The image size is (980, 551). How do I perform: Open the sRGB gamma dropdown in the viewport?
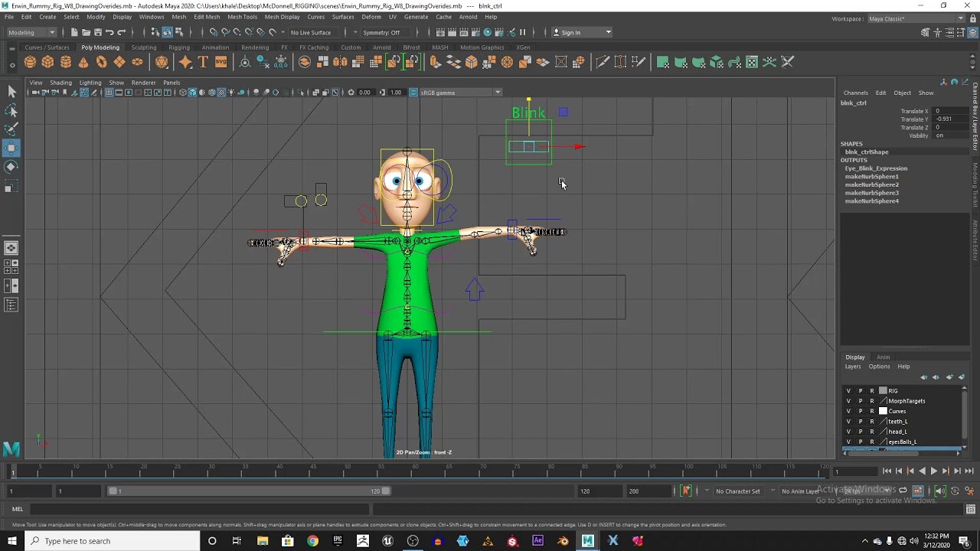[x=497, y=92]
